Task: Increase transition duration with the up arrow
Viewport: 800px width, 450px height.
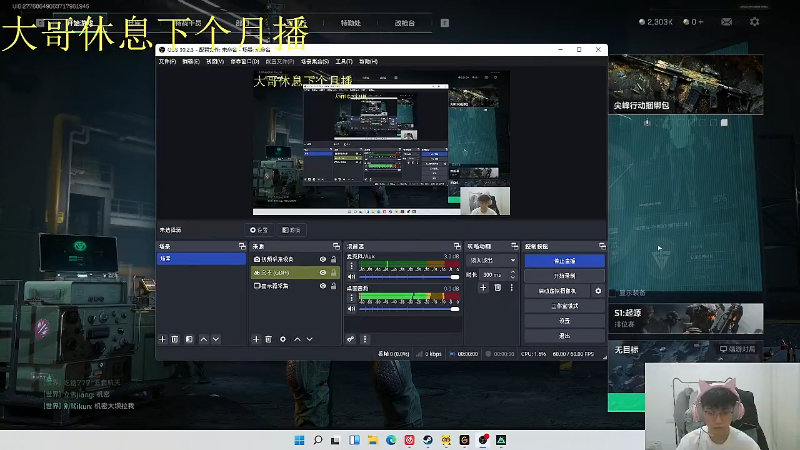Action: (x=513, y=272)
